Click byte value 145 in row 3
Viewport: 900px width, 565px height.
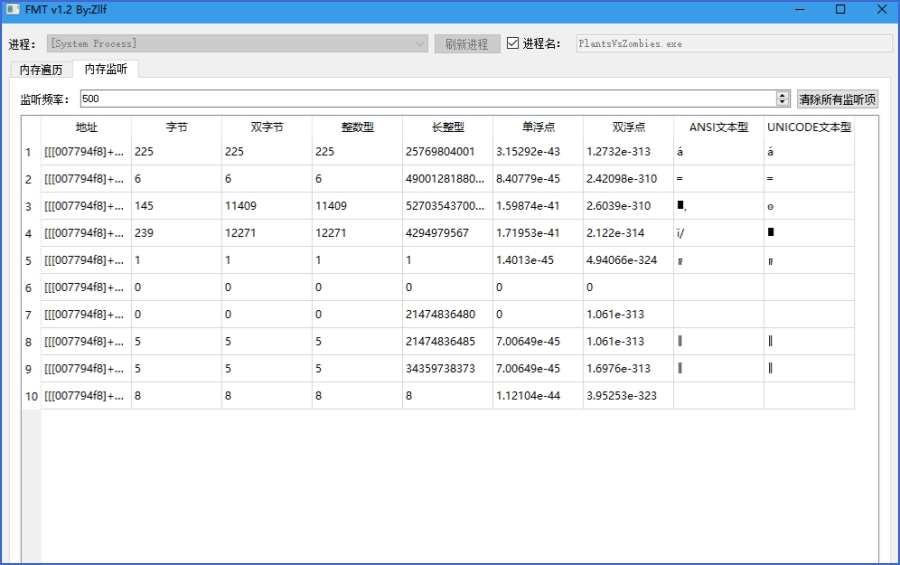pyautogui.click(x=177, y=206)
